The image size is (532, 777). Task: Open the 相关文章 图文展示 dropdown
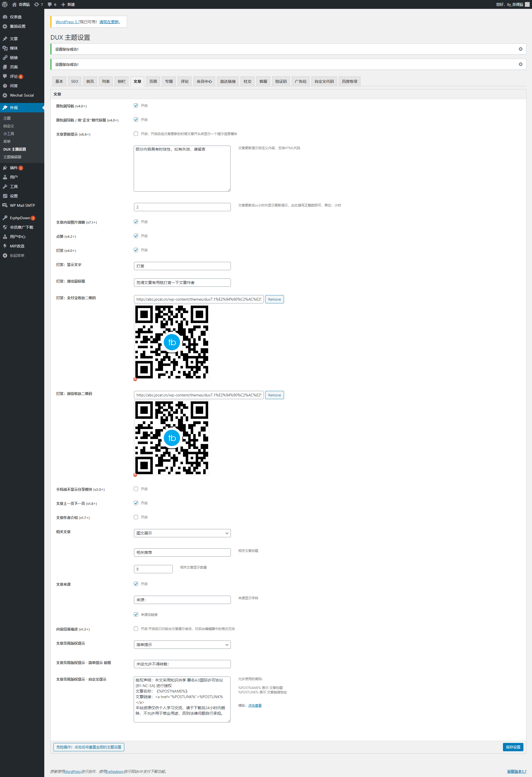[182, 533]
